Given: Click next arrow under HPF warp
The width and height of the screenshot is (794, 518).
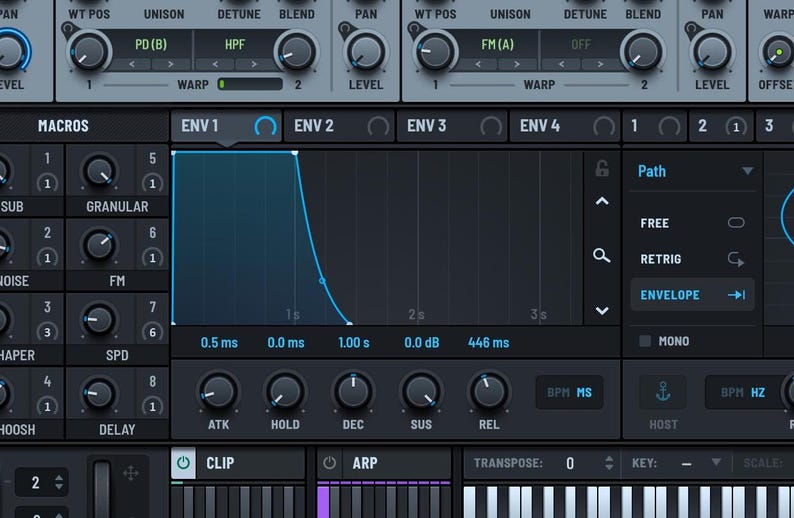Looking at the screenshot, I should (254, 64).
